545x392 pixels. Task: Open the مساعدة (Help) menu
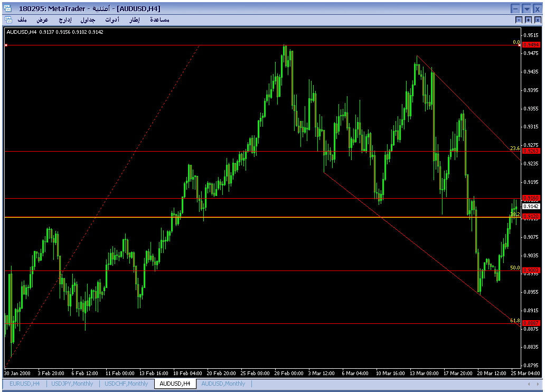(x=159, y=20)
